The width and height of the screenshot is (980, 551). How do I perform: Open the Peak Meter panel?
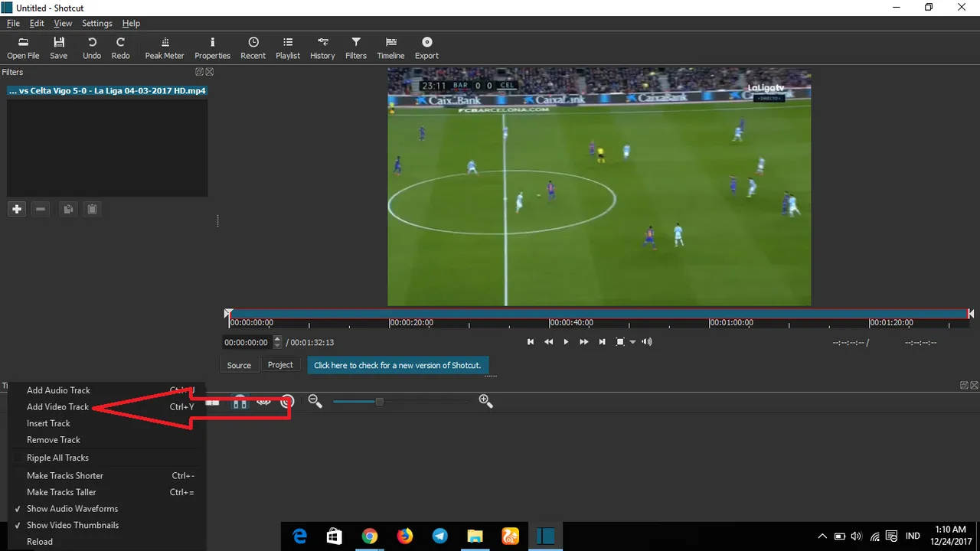tap(165, 48)
